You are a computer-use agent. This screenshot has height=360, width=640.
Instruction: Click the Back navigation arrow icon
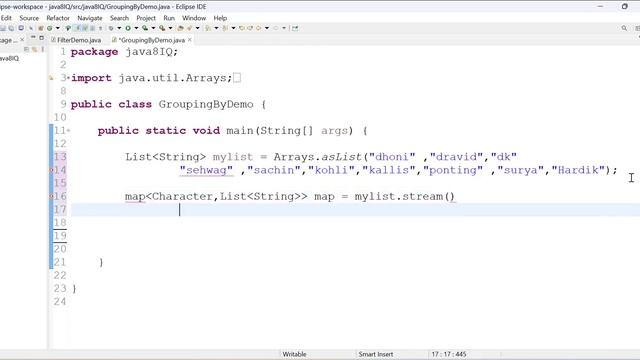click(258, 28)
